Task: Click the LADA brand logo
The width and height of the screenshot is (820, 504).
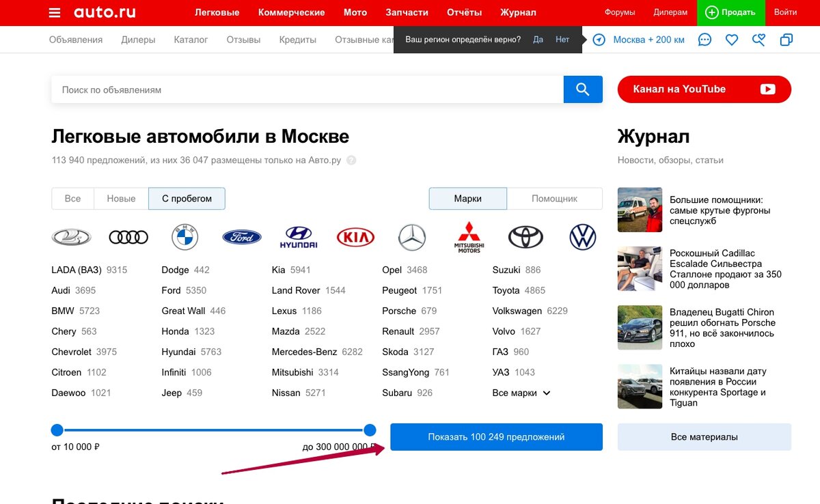Action: (x=71, y=237)
